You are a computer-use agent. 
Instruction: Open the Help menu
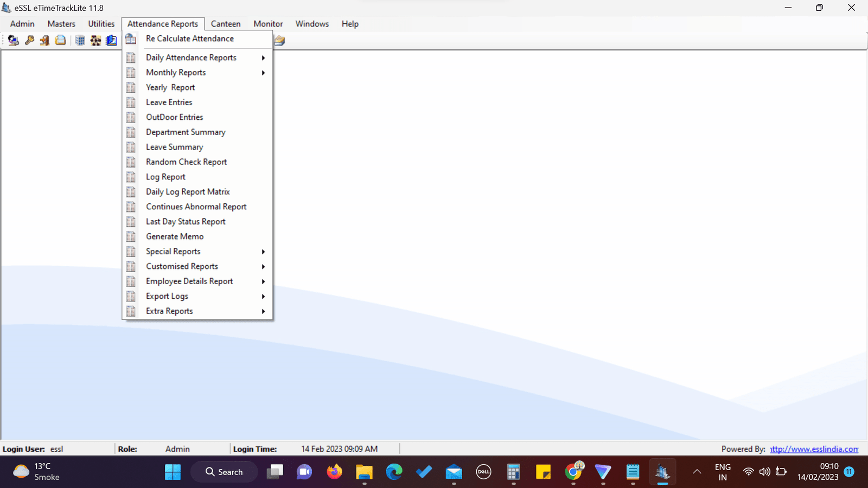point(350,24)
